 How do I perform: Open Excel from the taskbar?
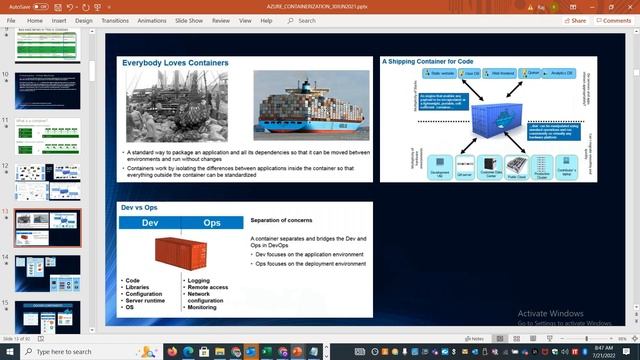point(267,351)
